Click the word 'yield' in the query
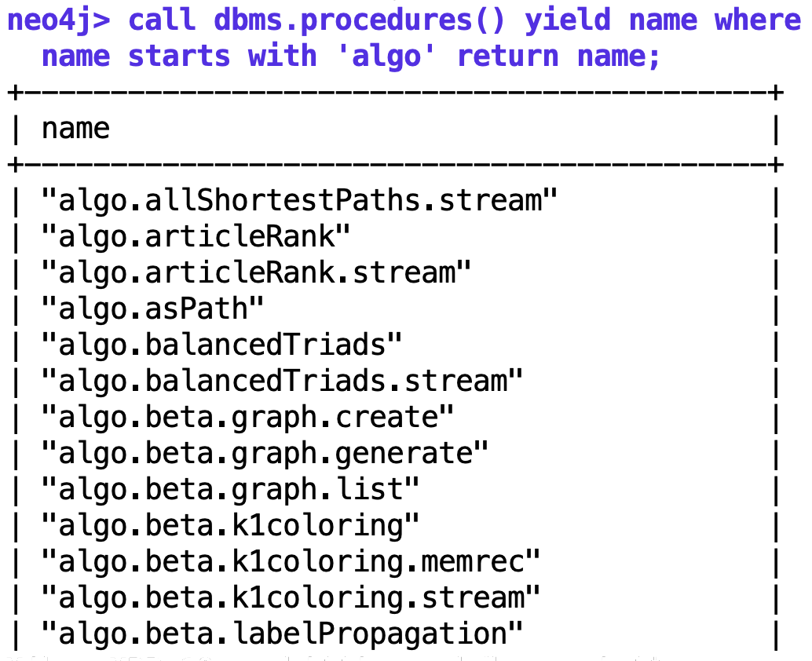The image size is (812, 661). [568, 20]
